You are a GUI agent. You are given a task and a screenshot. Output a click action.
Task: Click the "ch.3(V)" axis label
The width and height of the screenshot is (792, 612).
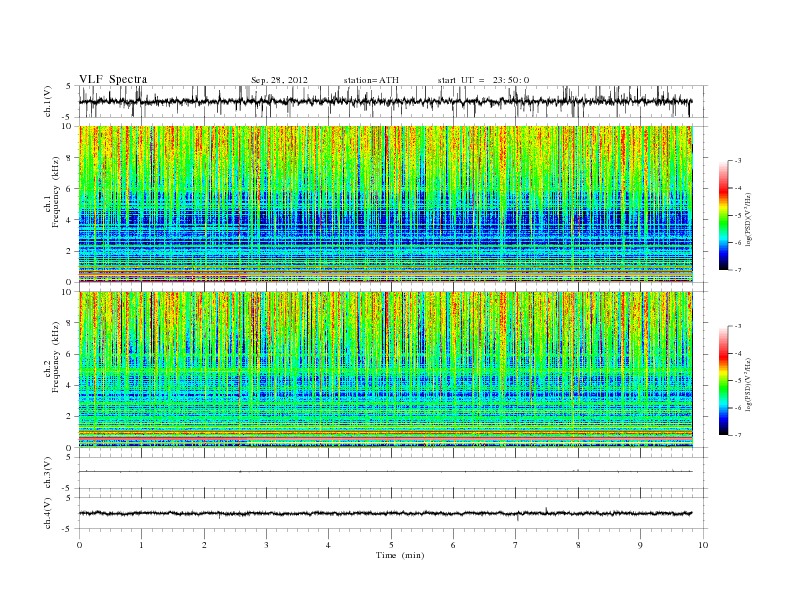coord(47,473)
